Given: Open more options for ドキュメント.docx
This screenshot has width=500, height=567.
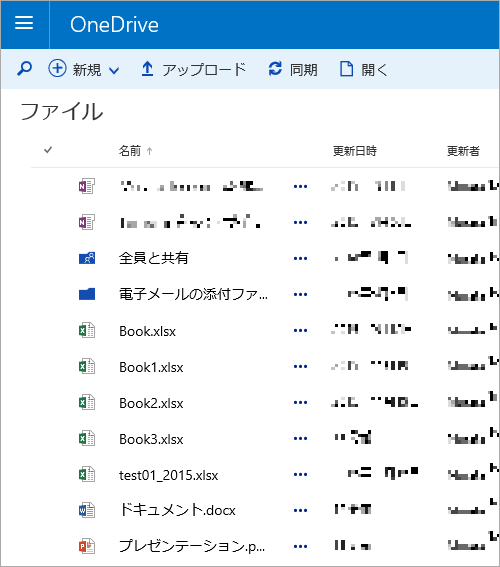Looking at the screenshot, I should 300,511.
